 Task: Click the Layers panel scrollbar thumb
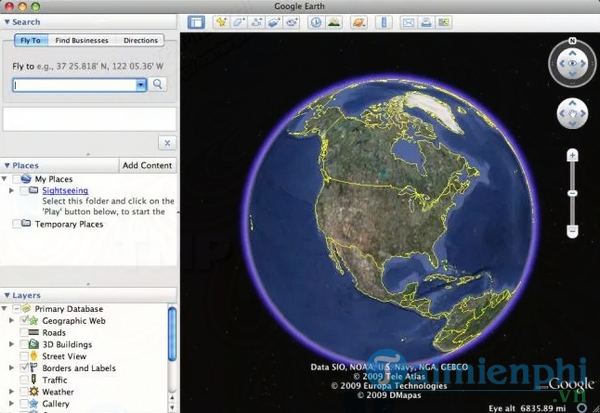pos(172,334)
